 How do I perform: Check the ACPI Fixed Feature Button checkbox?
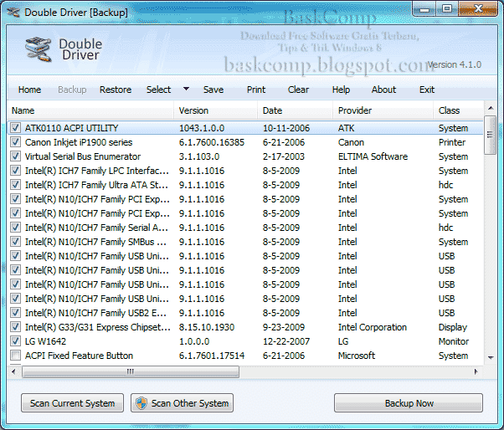point(15,356)
